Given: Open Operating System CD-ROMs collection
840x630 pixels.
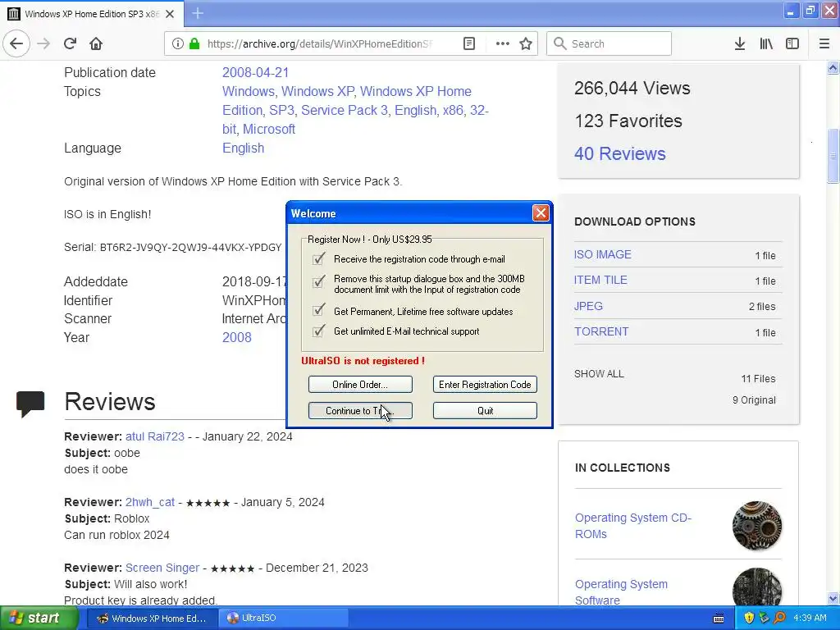Looking at the screenshot, I should (x=633, y=526).
